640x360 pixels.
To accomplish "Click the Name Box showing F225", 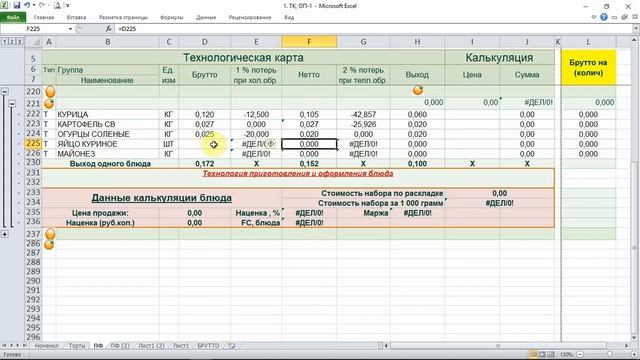I will [33, 29].
